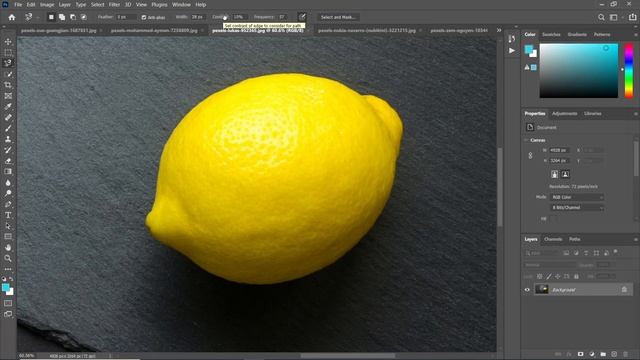Go to the Home screen
The height and width of the screenshot is (360, 640).
tap(12, 17)
